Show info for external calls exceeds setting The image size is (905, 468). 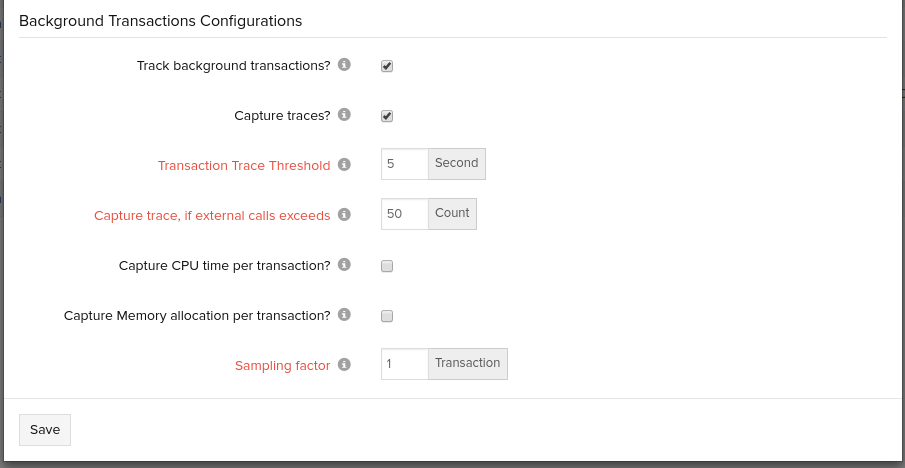[344, 215]
